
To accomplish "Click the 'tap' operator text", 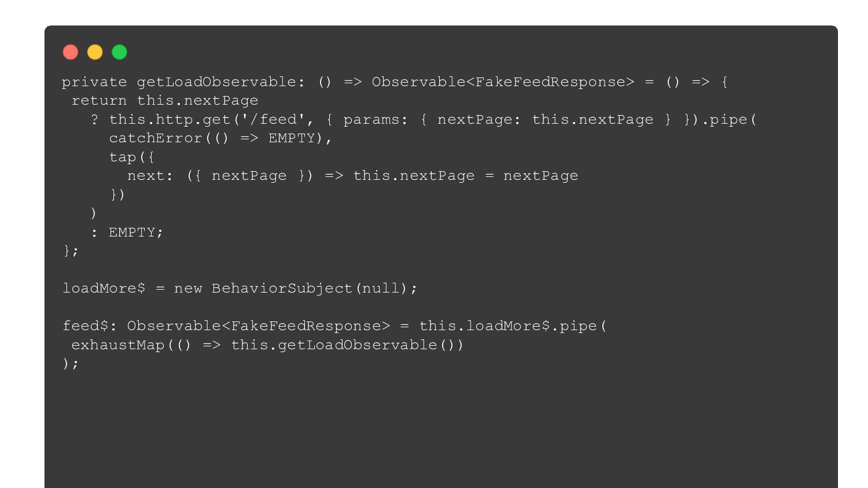I will 123,157.
